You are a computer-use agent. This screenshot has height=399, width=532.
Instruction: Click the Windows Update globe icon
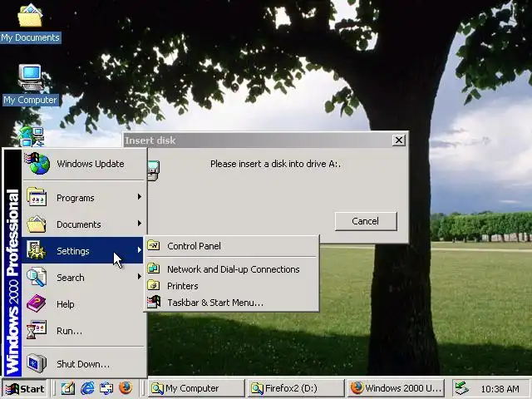pyautogui.click(x=37, y=164)
